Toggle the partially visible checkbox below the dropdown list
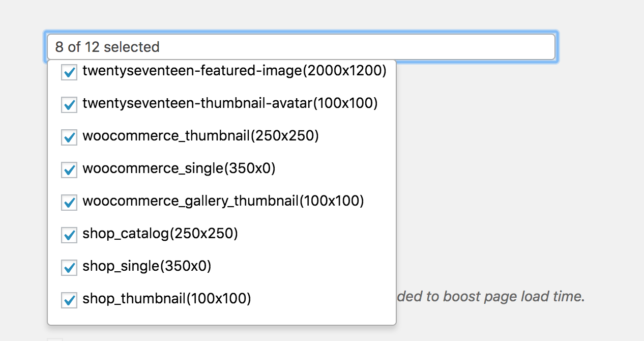The width and height of the screenshot is (644, 341). (55, 339)
